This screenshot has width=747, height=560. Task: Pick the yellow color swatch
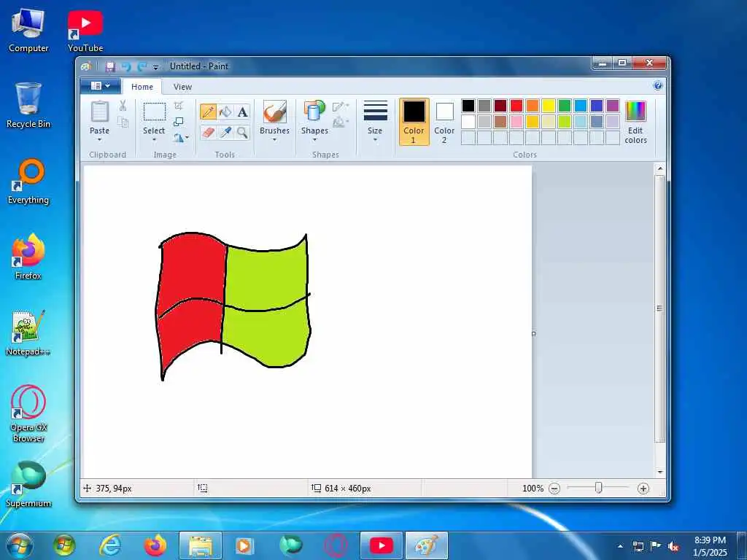point(549,106)
